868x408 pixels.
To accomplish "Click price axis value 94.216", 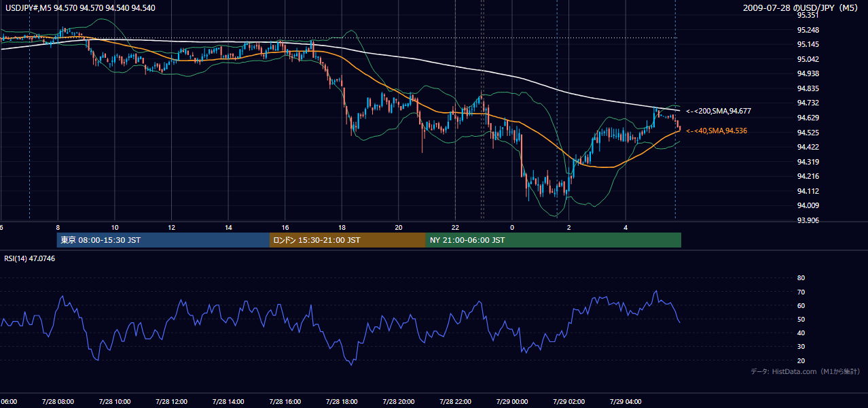I will click(x=808, y=176).
